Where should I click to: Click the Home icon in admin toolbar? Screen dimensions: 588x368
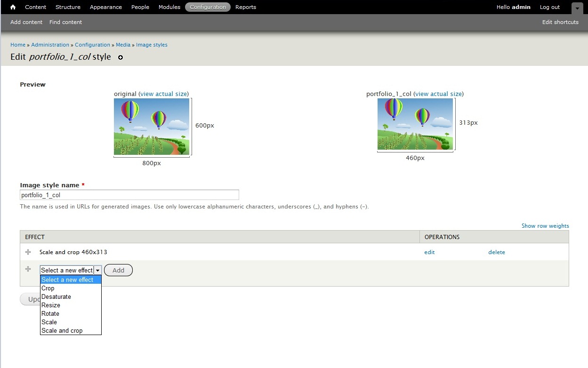[x=13, y=7]
